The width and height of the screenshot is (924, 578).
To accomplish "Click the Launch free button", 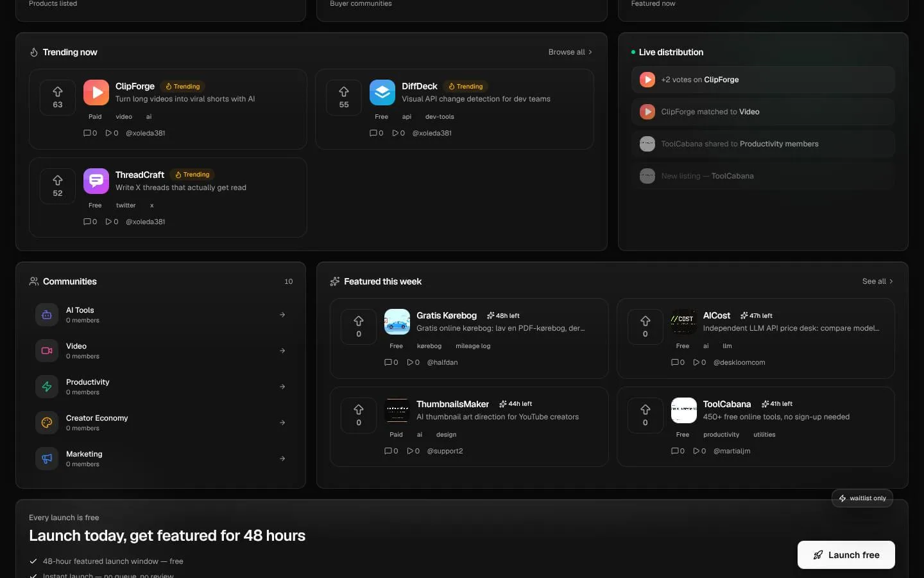I will 846,555.
